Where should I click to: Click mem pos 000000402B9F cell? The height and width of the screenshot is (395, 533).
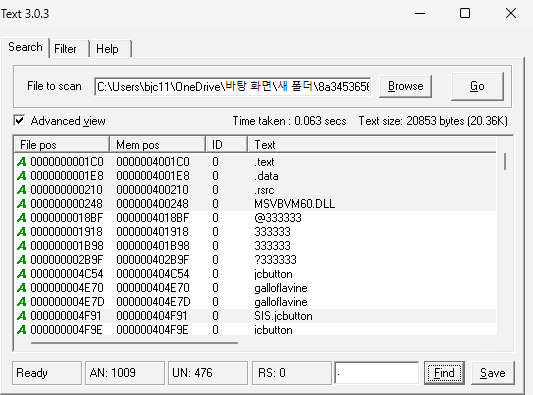[x=153, y=260]
